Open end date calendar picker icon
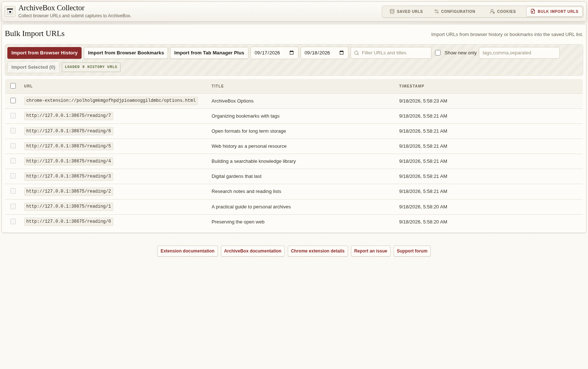This screenshot has height=369, width=588. 342,53
